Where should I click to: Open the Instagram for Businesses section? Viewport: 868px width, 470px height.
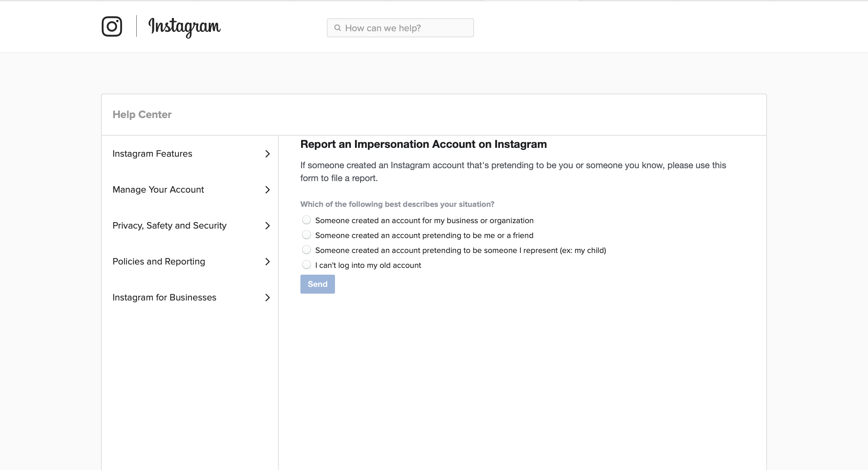[x=164, y=298]
